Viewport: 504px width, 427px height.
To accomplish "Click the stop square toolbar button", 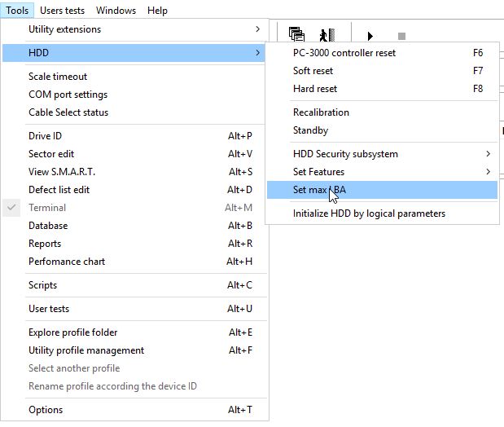I will pos(401,36).
